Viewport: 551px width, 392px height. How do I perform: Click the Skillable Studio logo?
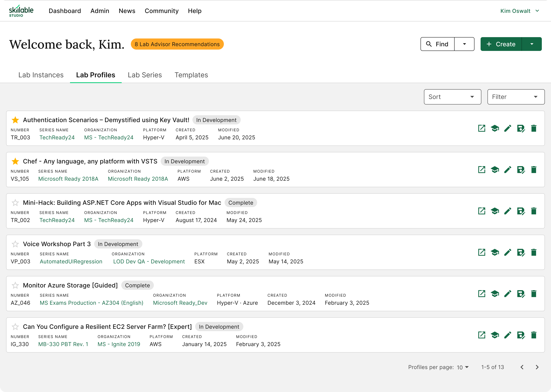pyautogui.click(x=21, y=11)
